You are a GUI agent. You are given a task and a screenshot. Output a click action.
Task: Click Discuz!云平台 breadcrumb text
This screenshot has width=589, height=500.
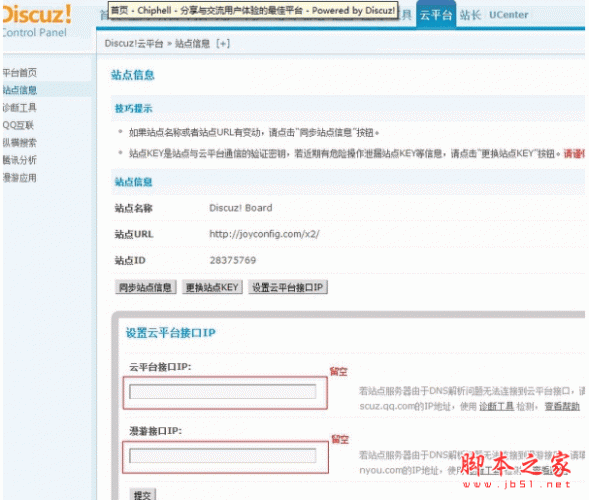(134, 44)
